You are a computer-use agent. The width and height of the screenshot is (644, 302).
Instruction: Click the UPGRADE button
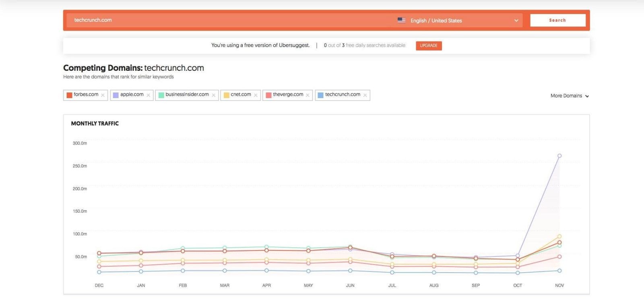point(429,45)
